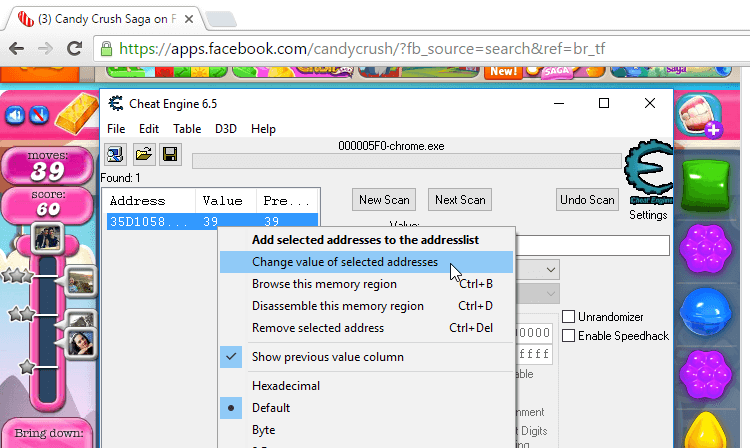This screenshot has width=750, height=448.
Task: Enable Speedhack checkbox
Action: pos(568,336)
